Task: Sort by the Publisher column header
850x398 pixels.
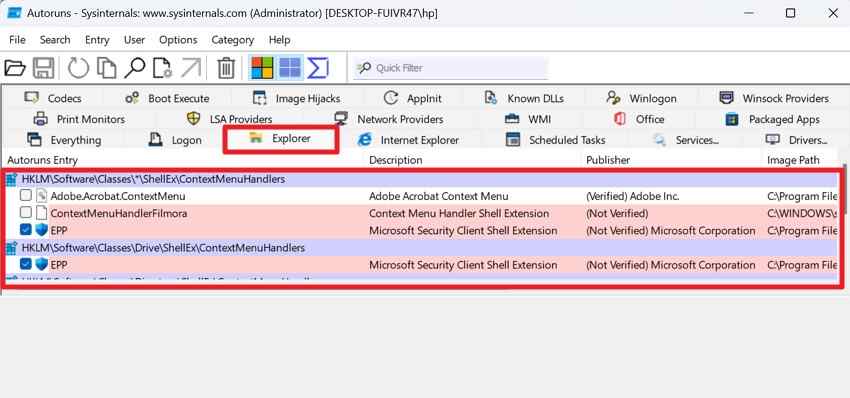Action: [673, 161]
